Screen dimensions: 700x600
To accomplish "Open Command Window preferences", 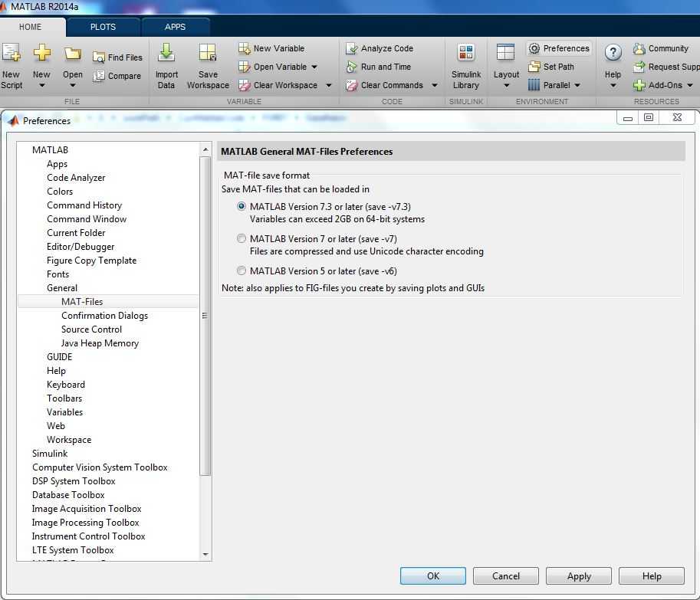I will tap(87, 219).
